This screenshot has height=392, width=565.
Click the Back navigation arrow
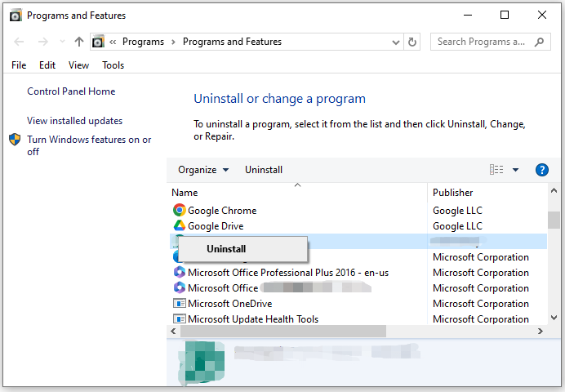pyautogui.click(x=19, y=42)
